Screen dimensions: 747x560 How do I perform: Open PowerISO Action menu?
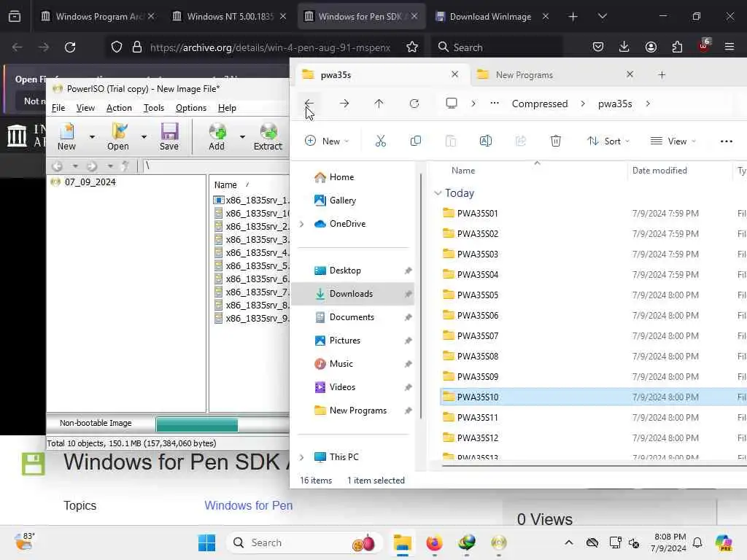coord(119,108)
